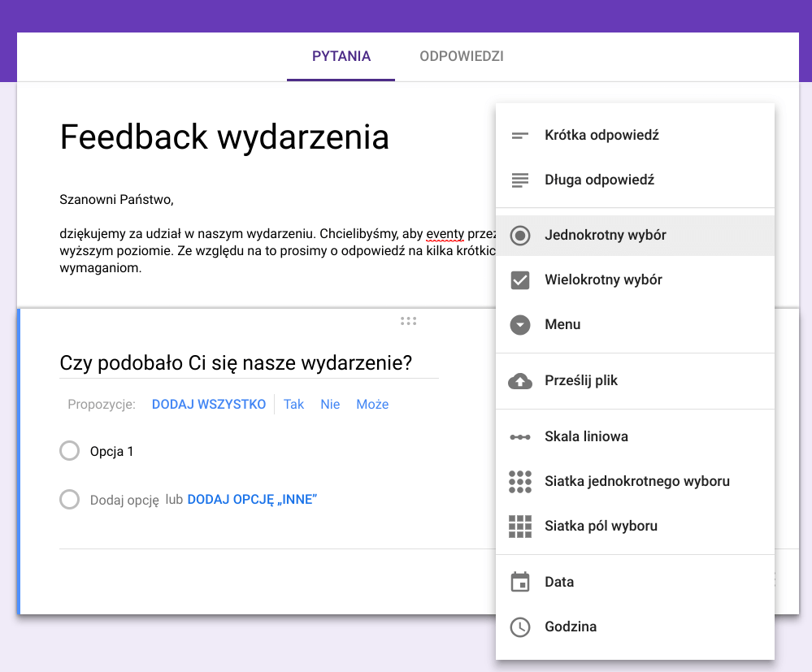
Task: Choose Siatka jednokrotnego wyboru type
Action: 635,482
